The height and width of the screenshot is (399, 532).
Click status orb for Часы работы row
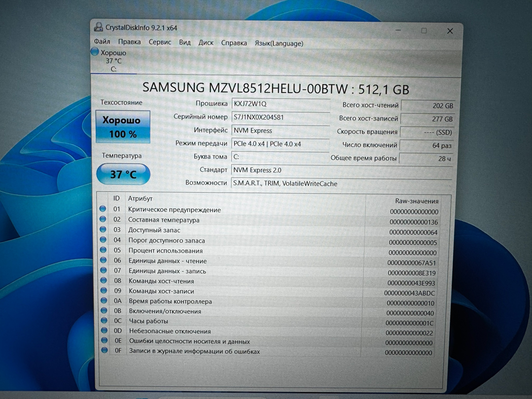[x=104, y=320]
